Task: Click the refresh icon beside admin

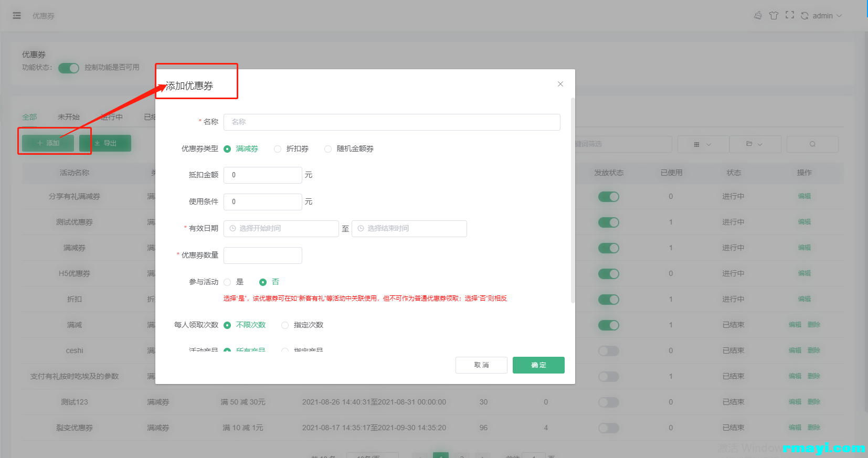Action: pyautogui.click(x=805, y=16)
